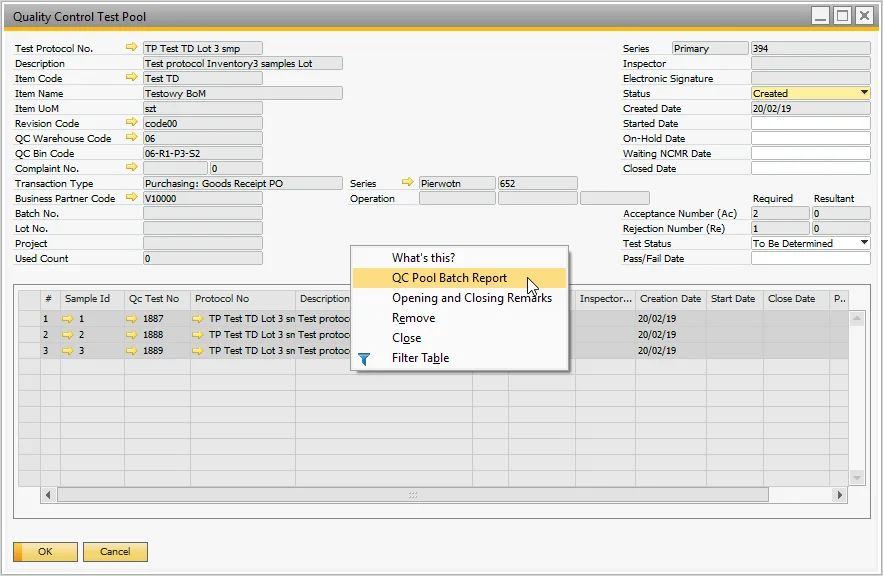This screenshot has width=883, height=576.
Task: Click the Started Date field
Action: pyautogui.click(x=810, y=123)
